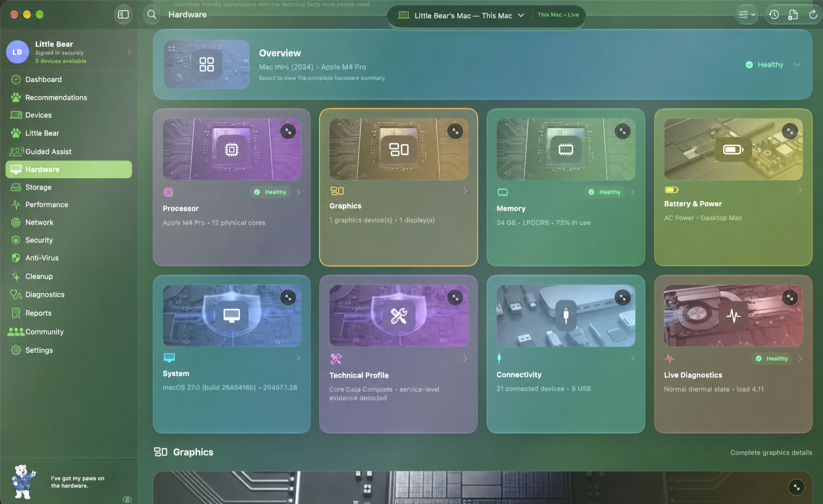
Task: Expand the Live Diagnostics card image
Action: click(790, 298)
